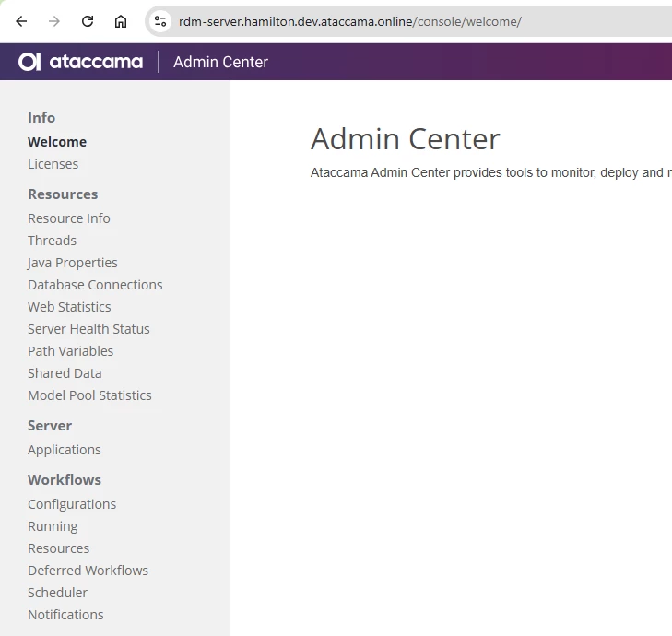The width and height of the screenshot is (672, 636).
Task: Open workflow Configurations
Action: [72, 504]
